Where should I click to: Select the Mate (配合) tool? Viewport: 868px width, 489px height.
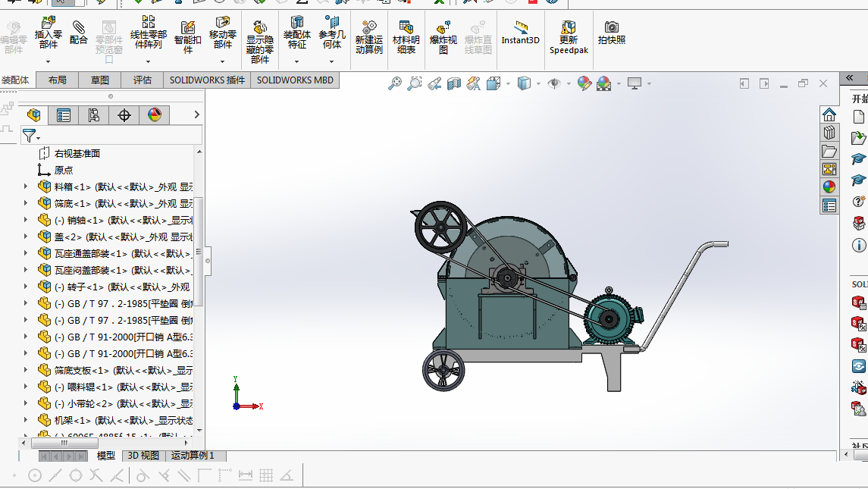(79, 32)
